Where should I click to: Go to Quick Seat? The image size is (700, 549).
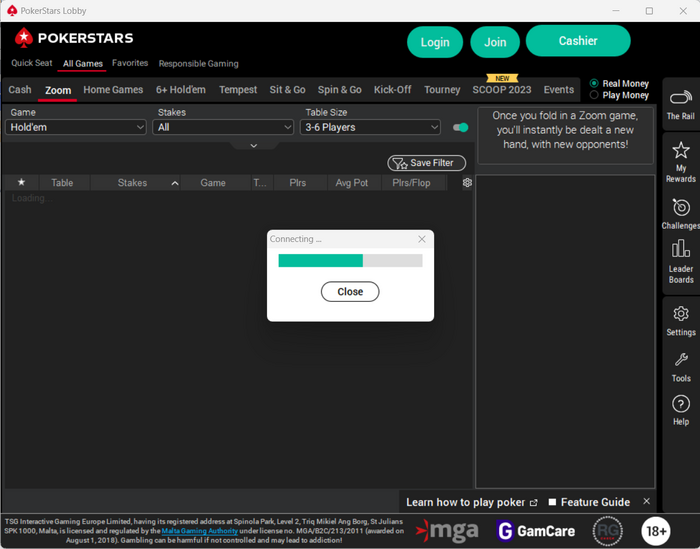(x=32, y=63)
